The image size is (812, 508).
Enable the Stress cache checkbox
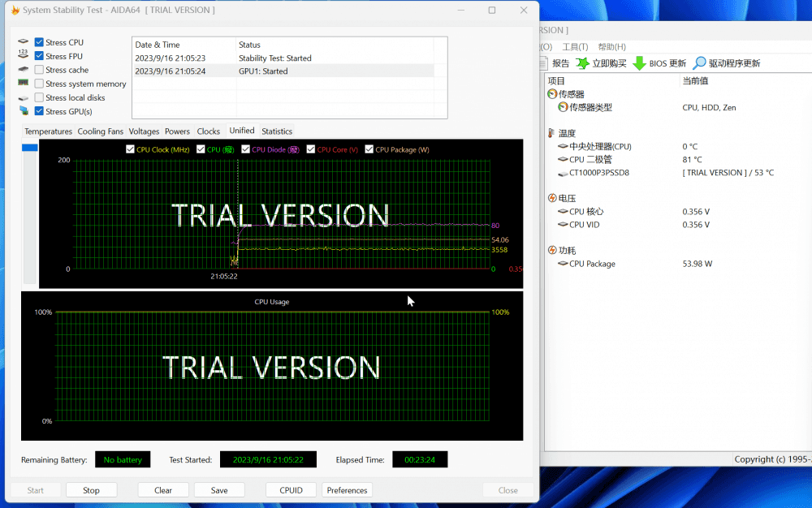(39, 71)
